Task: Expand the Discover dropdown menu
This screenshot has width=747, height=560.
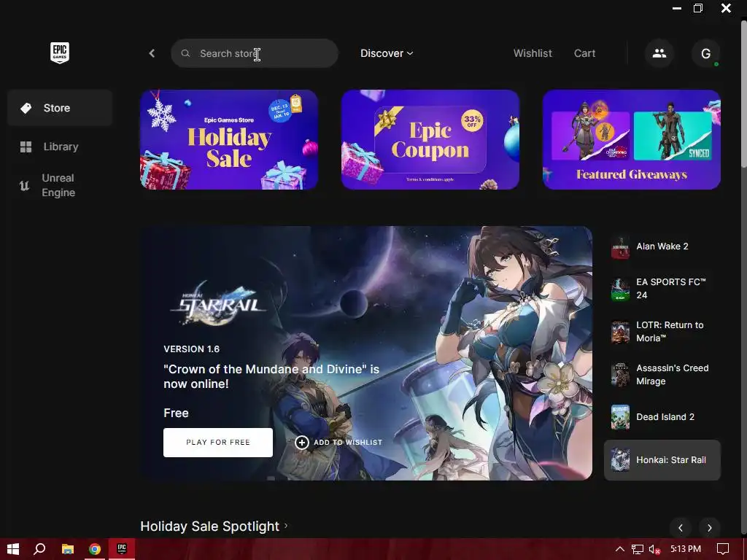Action: coord(387,53)
